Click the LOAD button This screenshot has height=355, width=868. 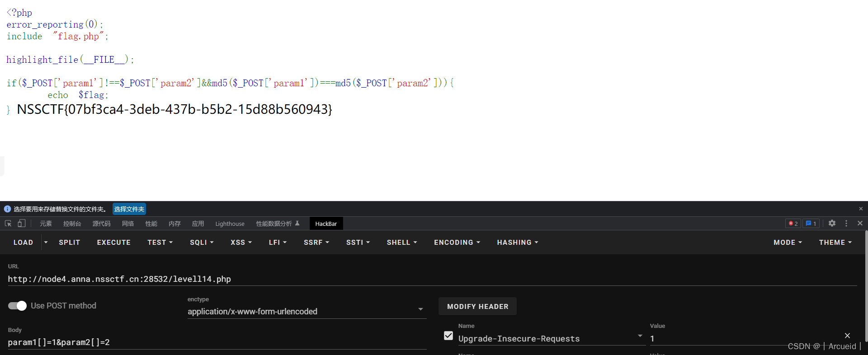23,243
